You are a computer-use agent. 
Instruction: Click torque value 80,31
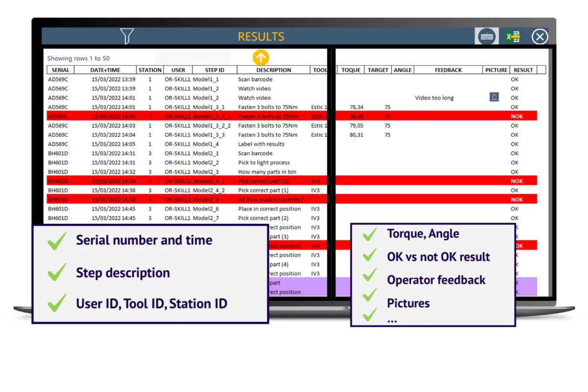pos(356,135)
